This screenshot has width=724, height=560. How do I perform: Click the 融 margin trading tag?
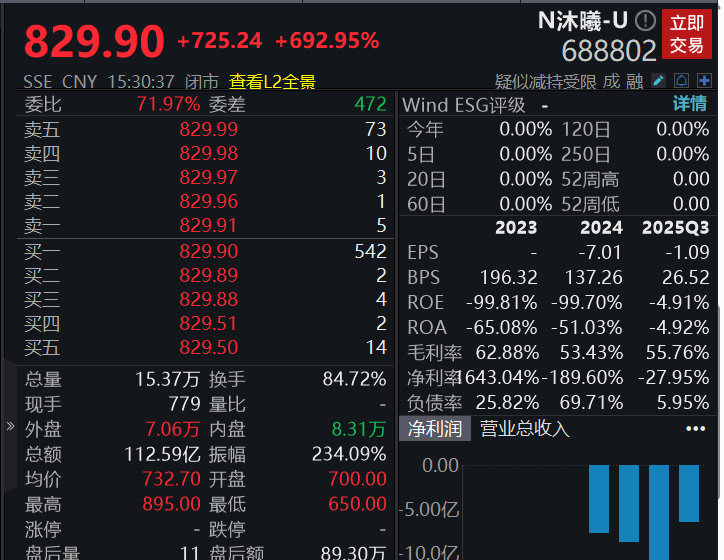(634, 81)
